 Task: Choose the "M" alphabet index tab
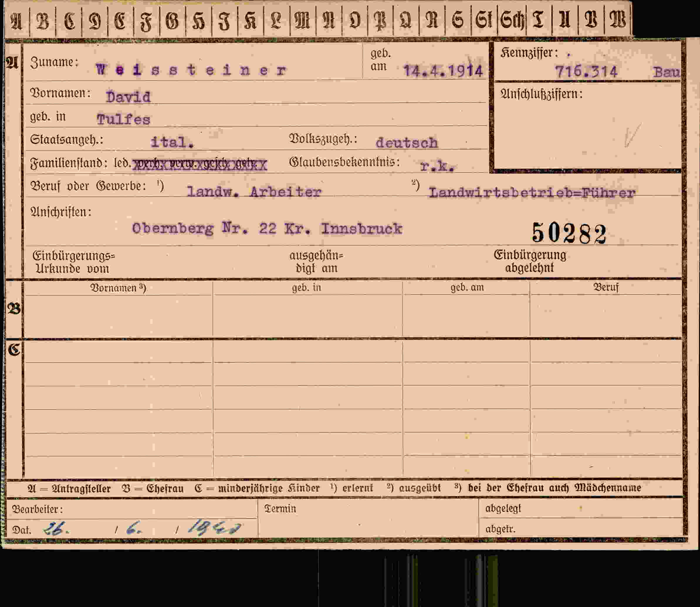point(302,20)
